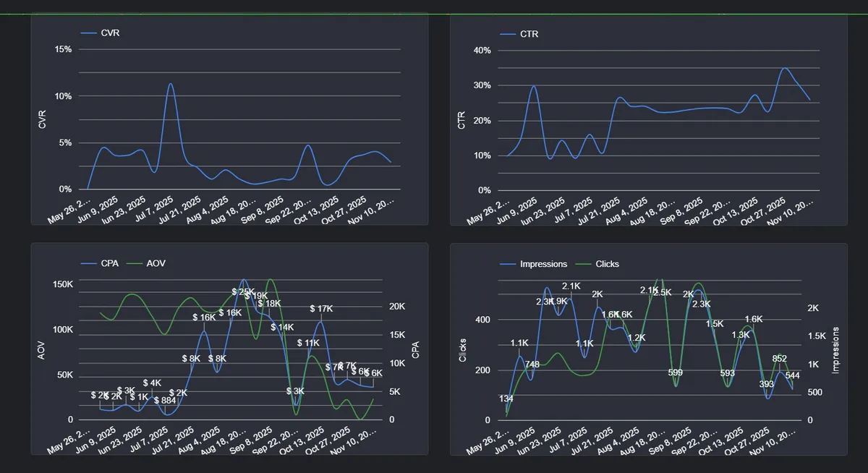
Task: Click the $ 11K CPA data label
Action: pyautogui.click(x=308, y=343)
